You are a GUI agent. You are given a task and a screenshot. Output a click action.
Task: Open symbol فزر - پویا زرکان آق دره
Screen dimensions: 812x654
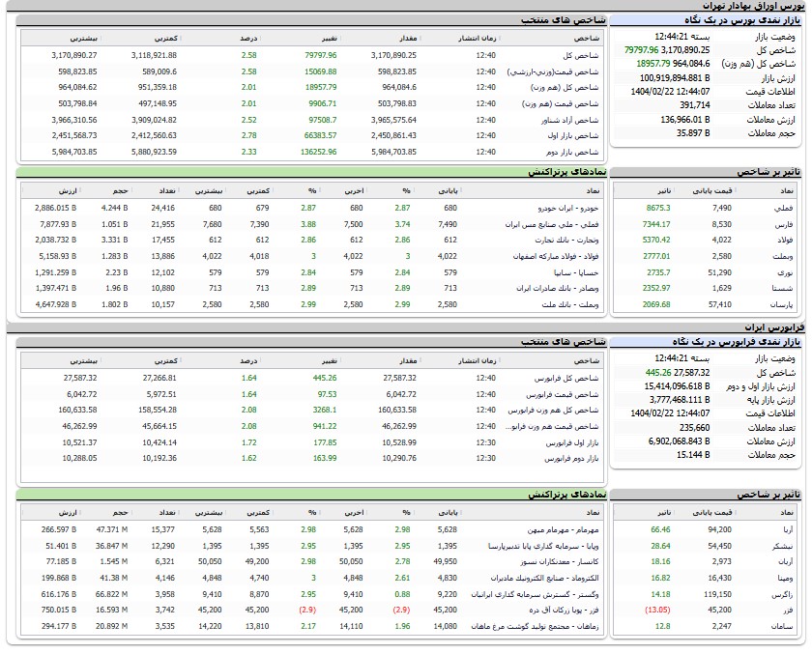[564, 610]
